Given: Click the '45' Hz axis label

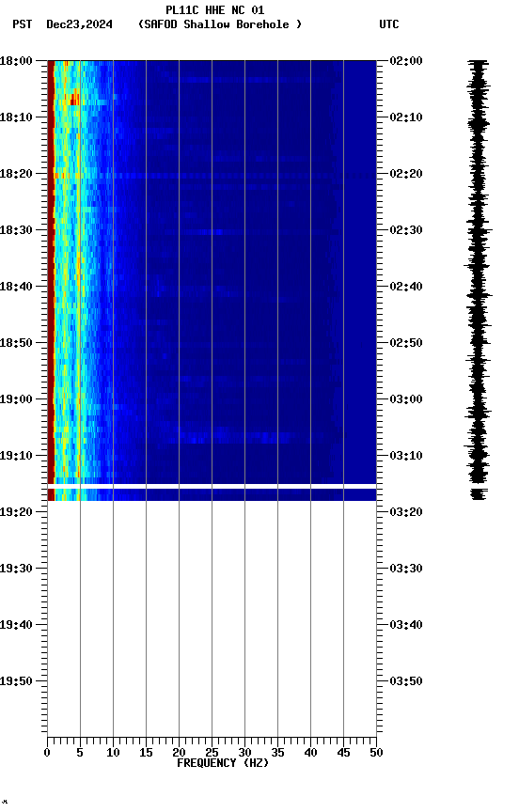Looking at the screenshot, I should pos(343,753).
